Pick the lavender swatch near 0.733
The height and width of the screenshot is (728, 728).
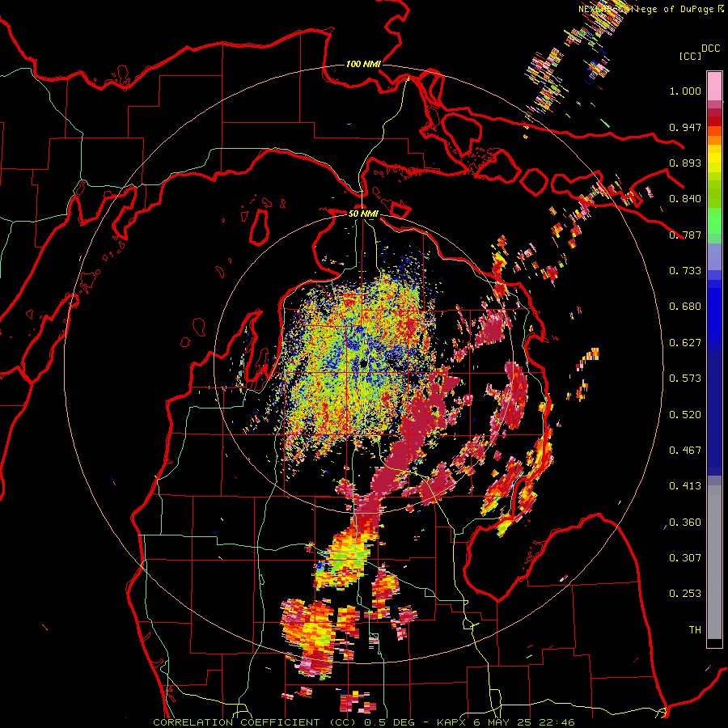(x=714, y=256)
